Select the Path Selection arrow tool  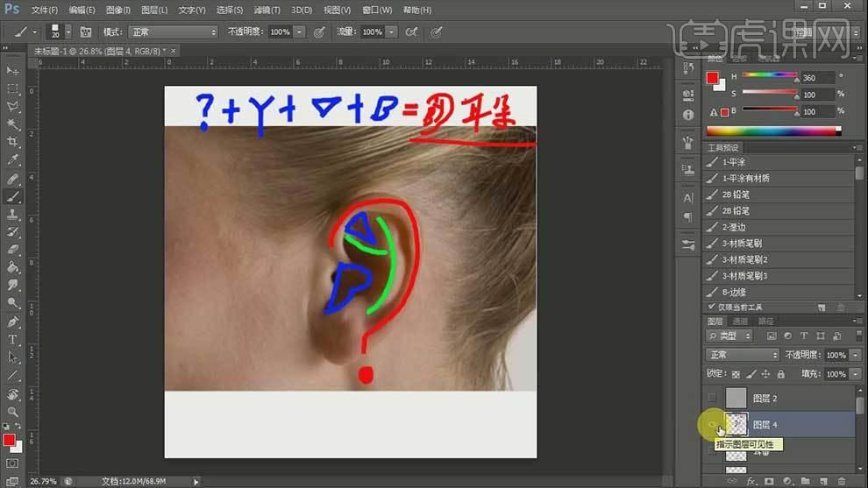12,357
